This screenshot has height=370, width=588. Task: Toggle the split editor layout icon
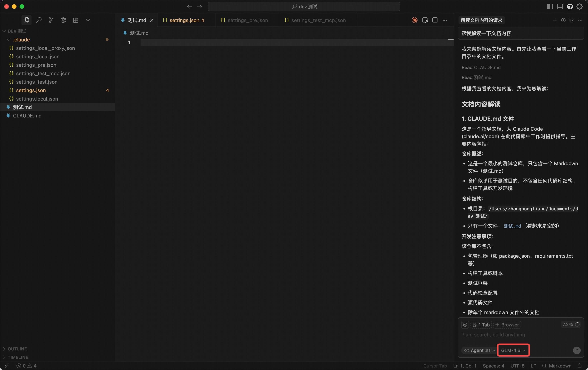pos(435,20)
